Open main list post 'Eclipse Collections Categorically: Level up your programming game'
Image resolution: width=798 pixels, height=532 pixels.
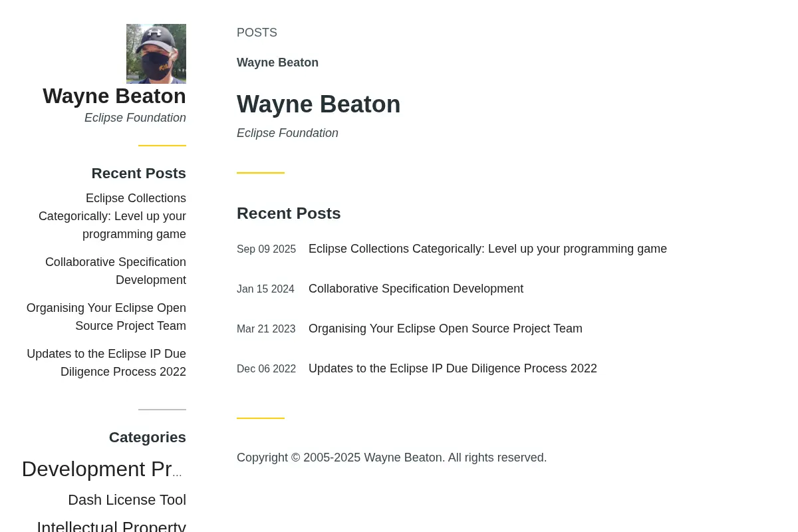click(x=487, y=249)
